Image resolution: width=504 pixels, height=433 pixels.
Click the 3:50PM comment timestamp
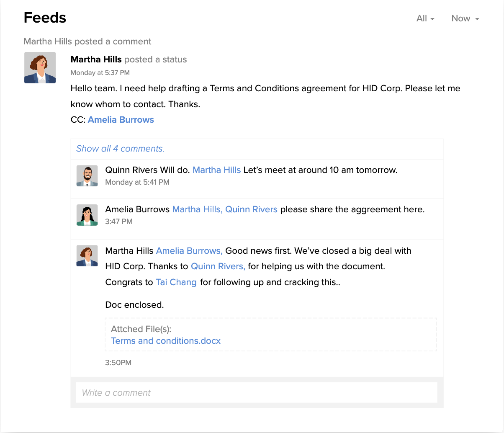pos(118,363)
